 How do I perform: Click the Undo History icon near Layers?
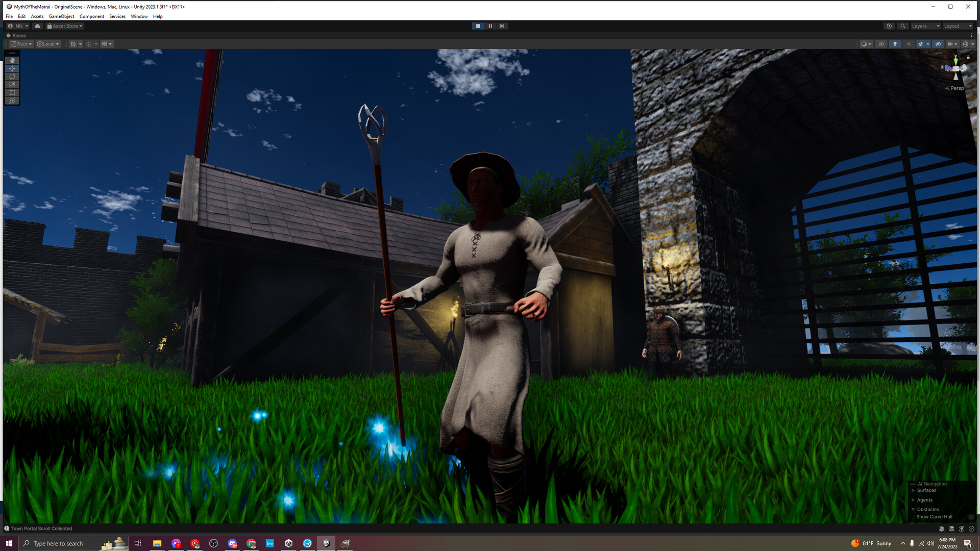[889, 26]
